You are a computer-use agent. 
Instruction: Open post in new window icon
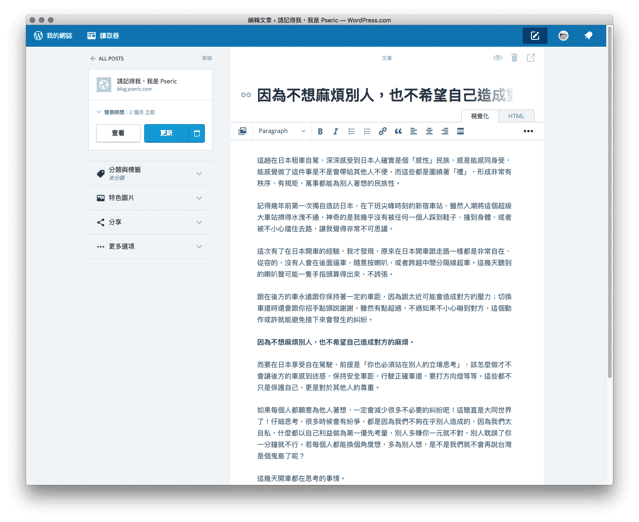(531, 58)
